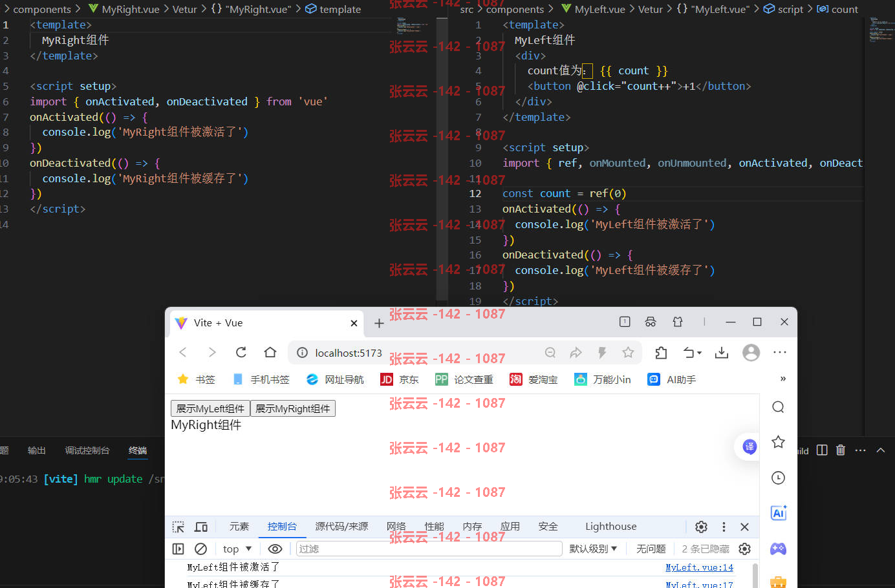
Task: Open the browser three-dot menu
Action: coord(780,353)
